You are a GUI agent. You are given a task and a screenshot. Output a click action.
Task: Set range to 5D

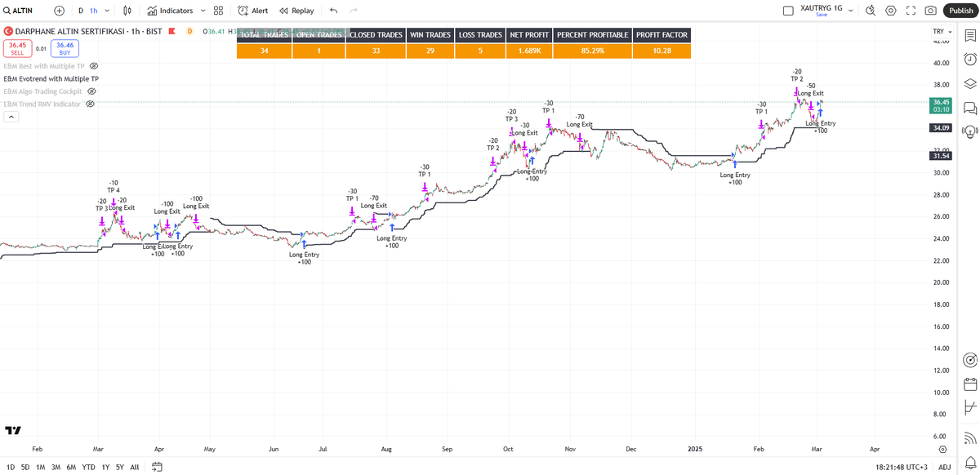point(24,467)
